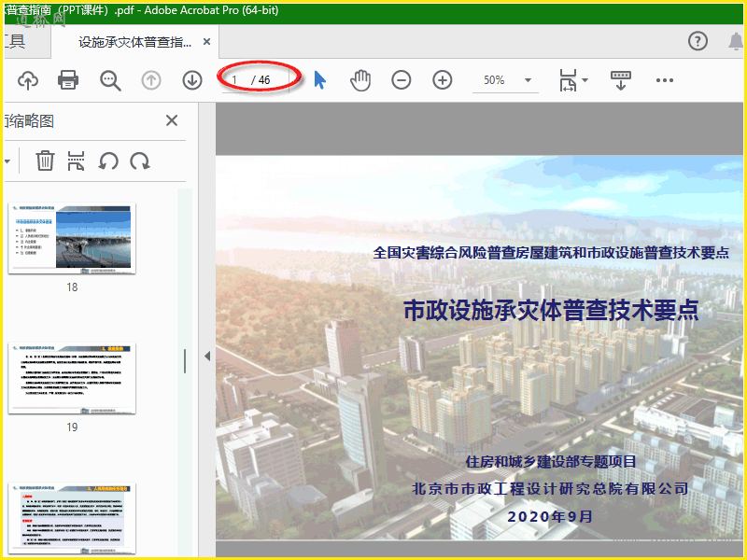Viewport: 747px width, 560px height.
Task: Select the thumbnail below page 19
Action: click(x=72, y=518)
